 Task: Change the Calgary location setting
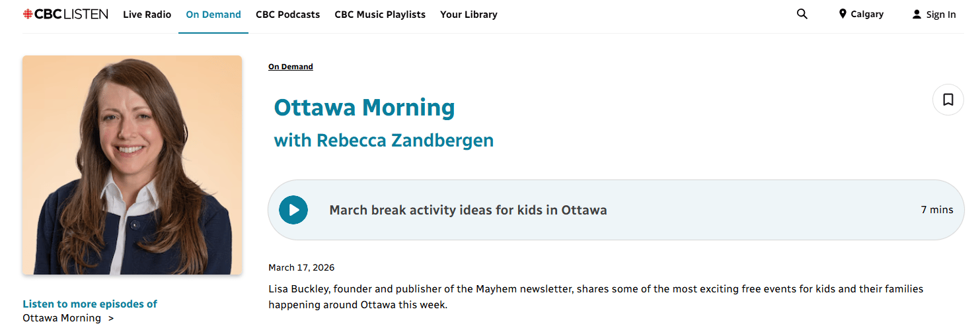click(x=867, y=15)
